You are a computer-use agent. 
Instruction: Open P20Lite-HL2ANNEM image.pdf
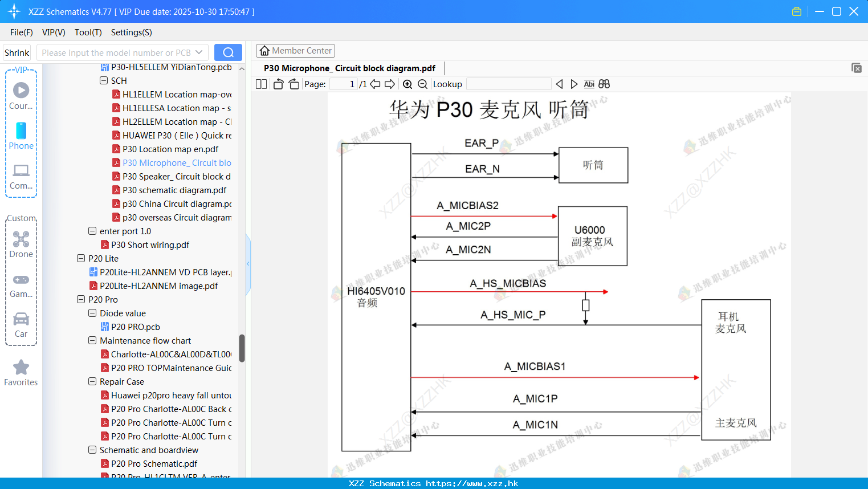(153, 286)
